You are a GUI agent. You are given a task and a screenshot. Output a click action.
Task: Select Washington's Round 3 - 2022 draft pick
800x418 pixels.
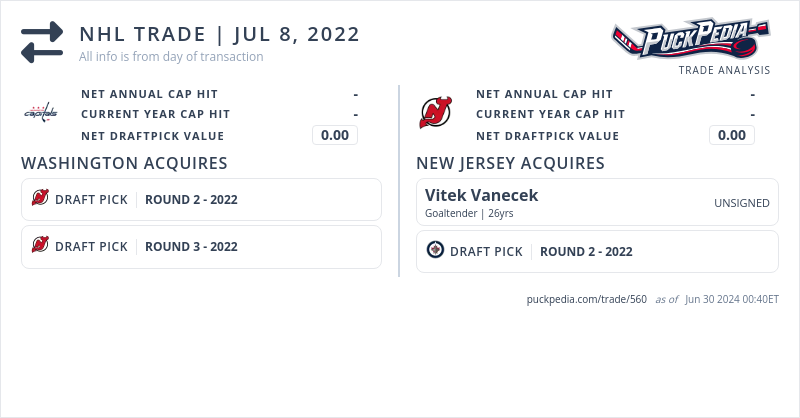(x=191, y=246)
